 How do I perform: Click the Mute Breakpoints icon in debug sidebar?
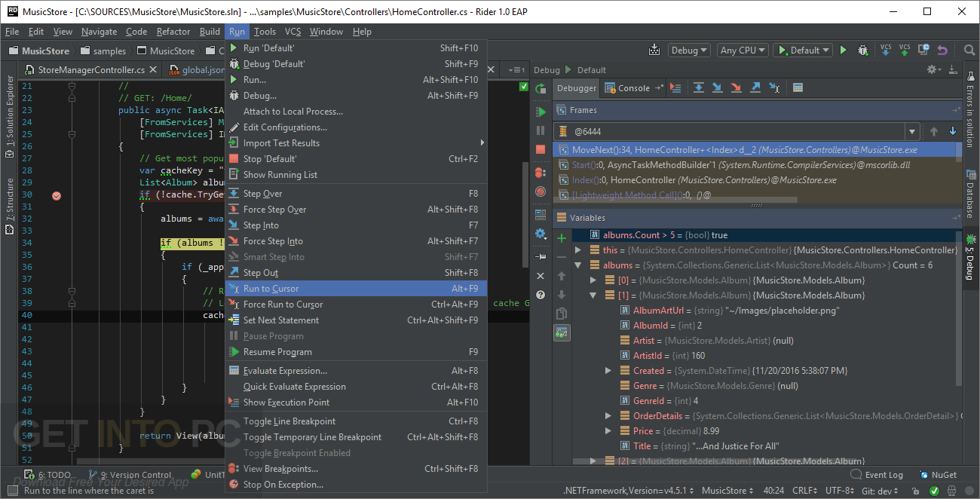click(x=541, y=191)
